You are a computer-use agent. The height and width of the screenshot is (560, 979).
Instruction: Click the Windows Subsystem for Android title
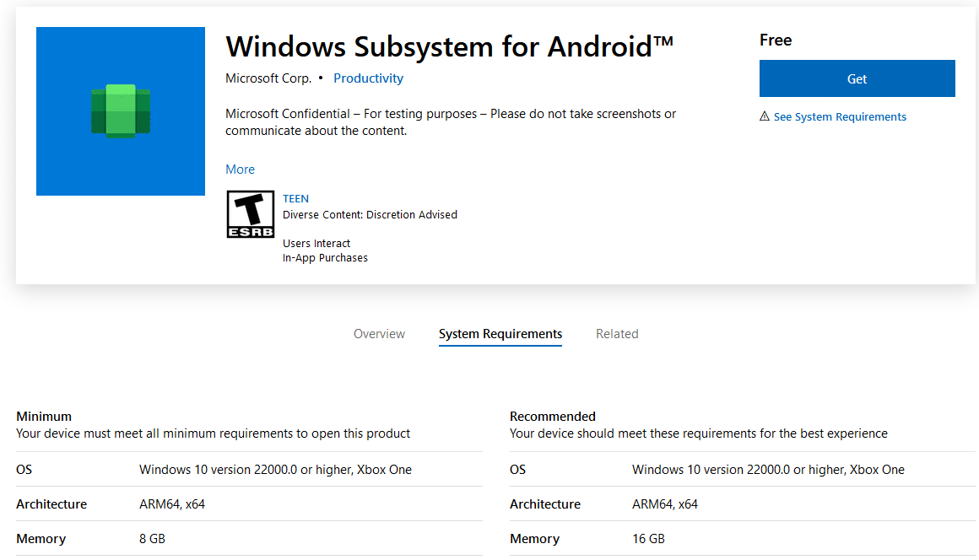pos(450,46)
